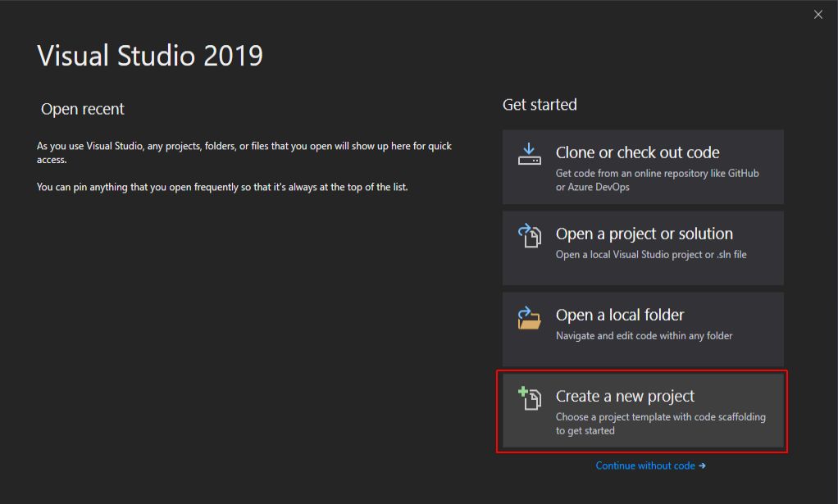Click the Open a local folder icon
The height and width of the screenshot is (504, 838).
click(530, 317)
